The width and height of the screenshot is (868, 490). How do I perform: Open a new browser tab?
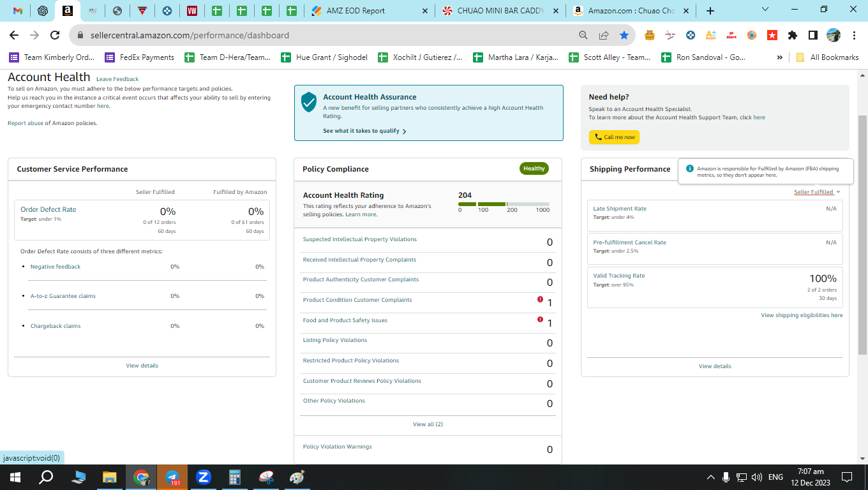click(710, 11)
